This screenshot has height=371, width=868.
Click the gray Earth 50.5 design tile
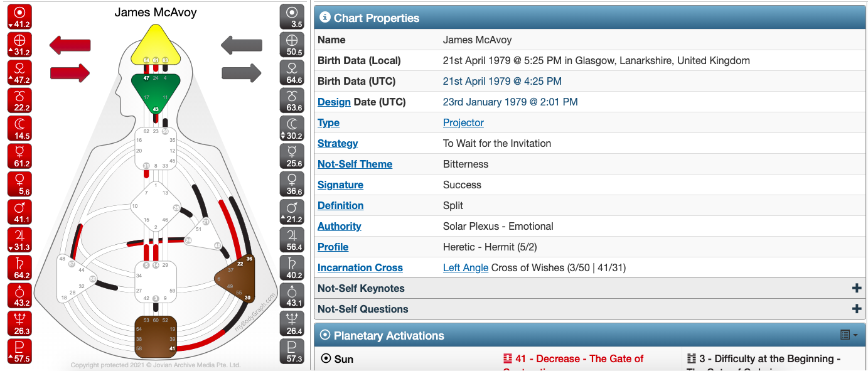point(291,44)
